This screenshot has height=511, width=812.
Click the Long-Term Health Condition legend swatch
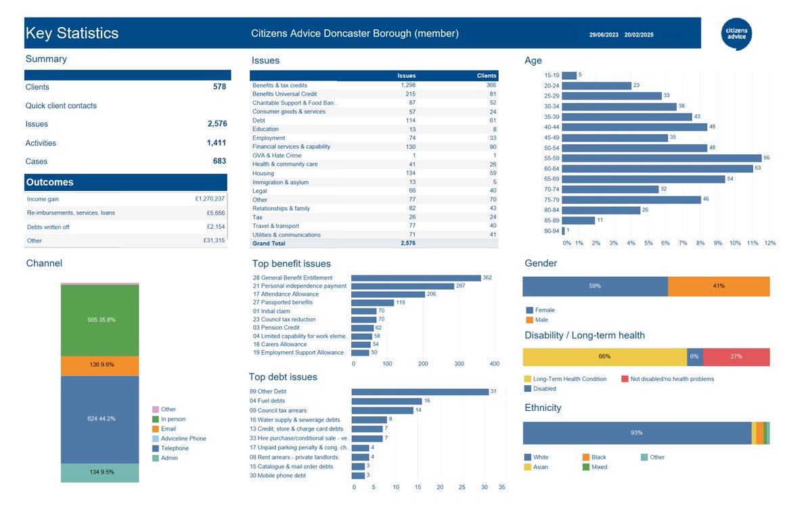click(528, 379)
